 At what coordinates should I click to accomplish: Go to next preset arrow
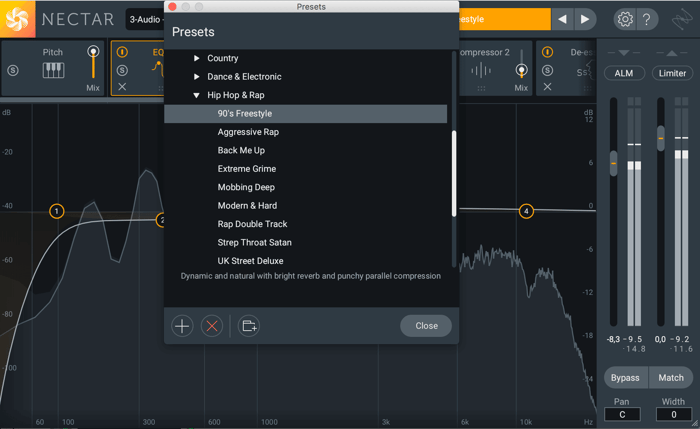coord(584,19)
